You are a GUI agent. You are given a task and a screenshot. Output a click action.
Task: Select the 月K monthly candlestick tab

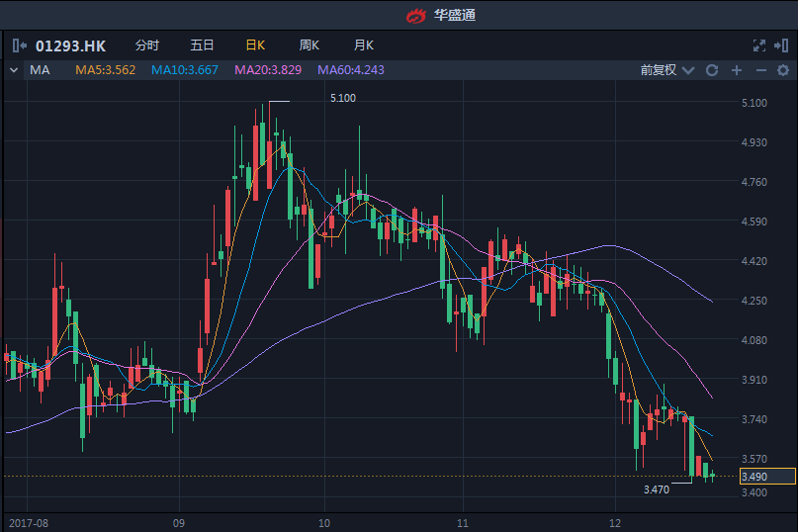pos(363,45)
